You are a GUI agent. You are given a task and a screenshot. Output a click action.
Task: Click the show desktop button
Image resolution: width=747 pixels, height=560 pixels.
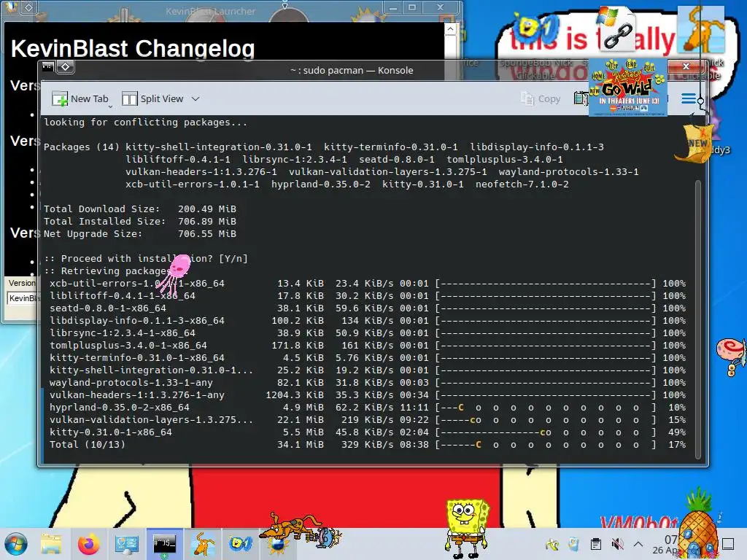click(x=728, y=544)
